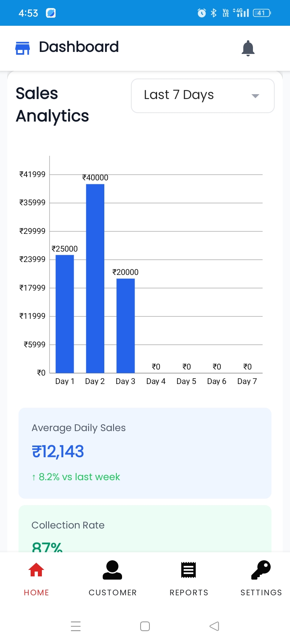Switch to the REPORTS tab label
The image size is (290, 644).
(189, 592)
